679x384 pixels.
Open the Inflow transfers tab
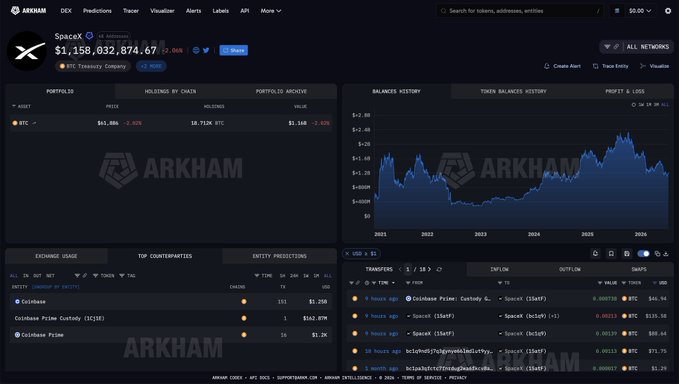click(499, 269)
